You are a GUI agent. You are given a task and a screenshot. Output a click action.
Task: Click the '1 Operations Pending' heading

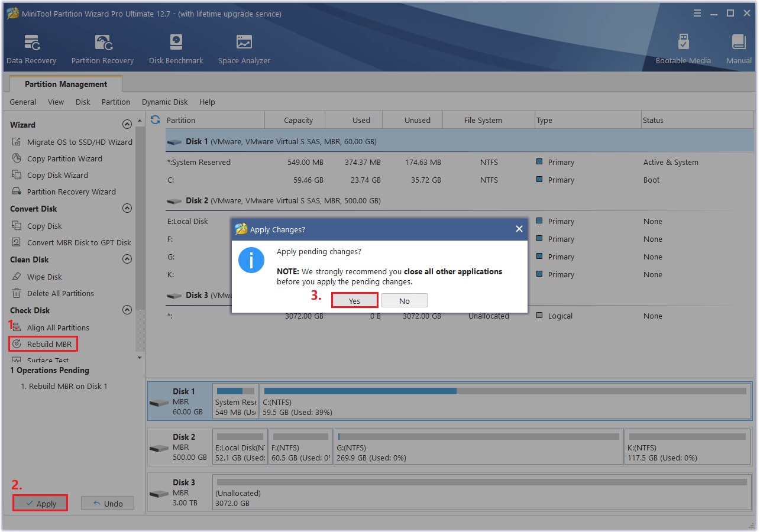click(50, 370)
